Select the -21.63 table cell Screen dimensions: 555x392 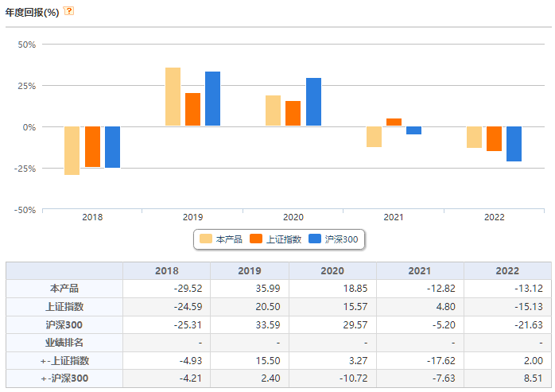coord(507,324)
